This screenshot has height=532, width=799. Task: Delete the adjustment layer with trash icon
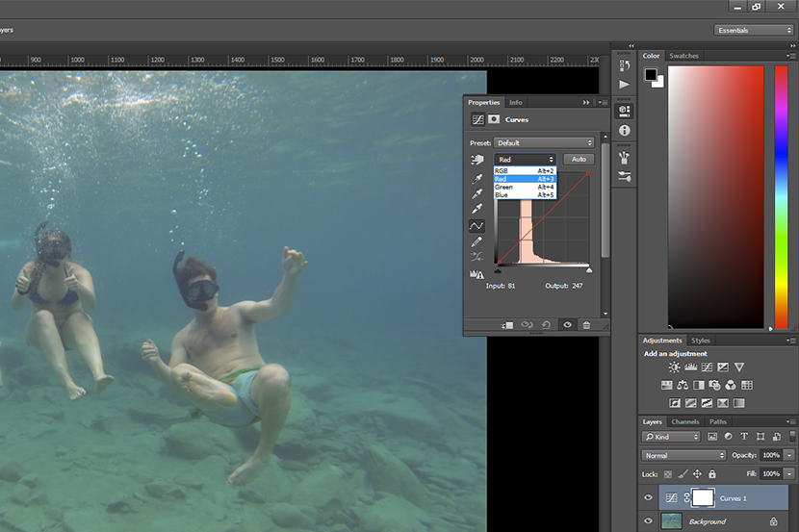point(586,325)
